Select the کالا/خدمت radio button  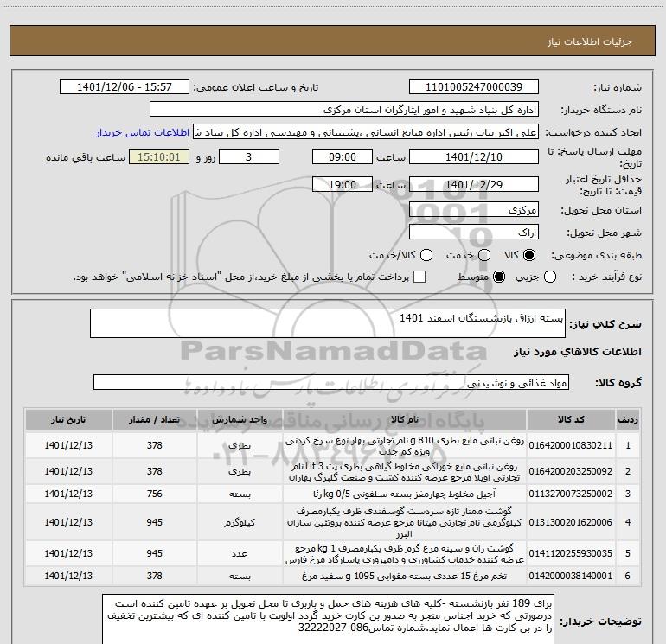[x=426, y=255]
